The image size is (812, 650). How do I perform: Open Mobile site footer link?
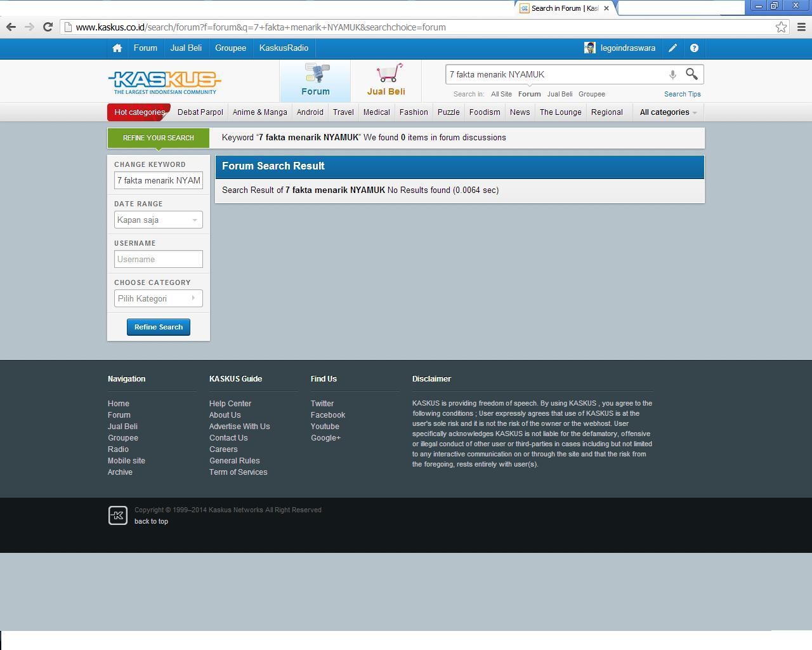126,461
